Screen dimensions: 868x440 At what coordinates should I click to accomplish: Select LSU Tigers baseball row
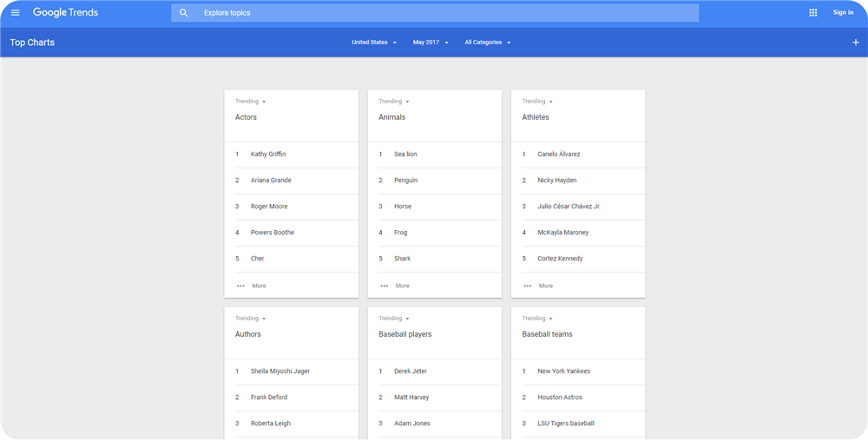pos(578,424)
